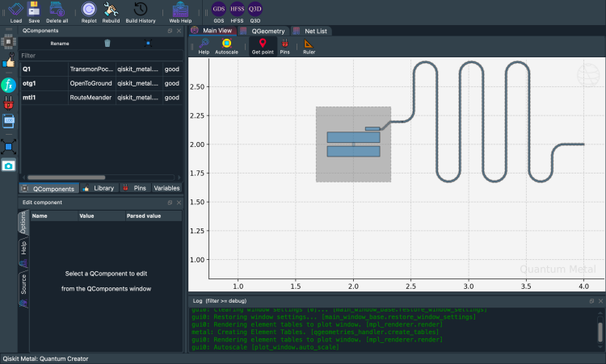Click the thumbs-up library sidebar icon
The width and height of the screenshot is (606, 364).
(x=9, y=61)
